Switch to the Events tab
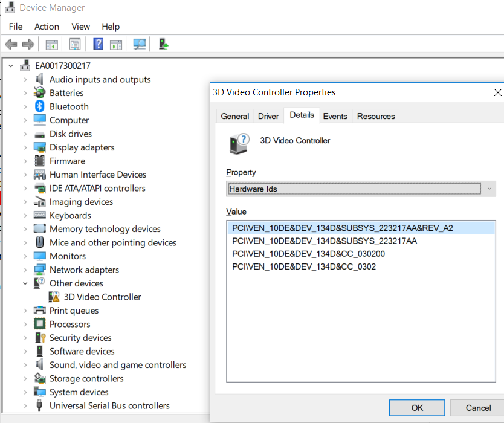This screenshot has width=504, height=423. pyautogui.click(x=335, y=116)
